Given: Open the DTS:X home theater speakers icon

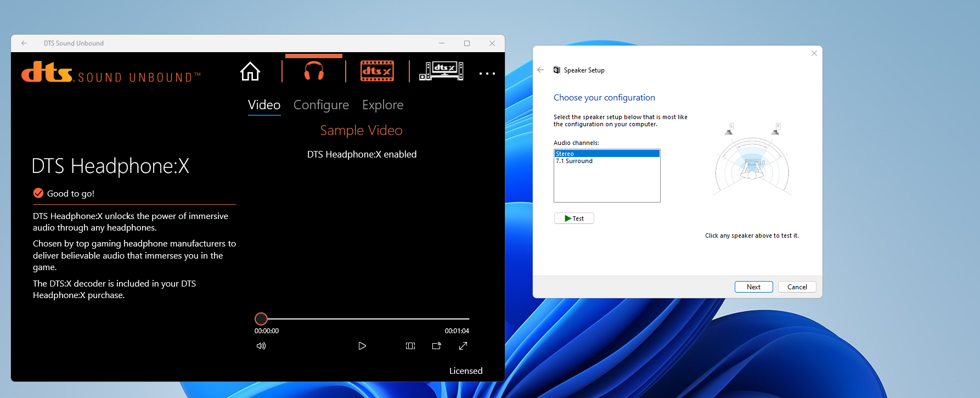Looking at the screenshot, I should (x=441, y=71).
